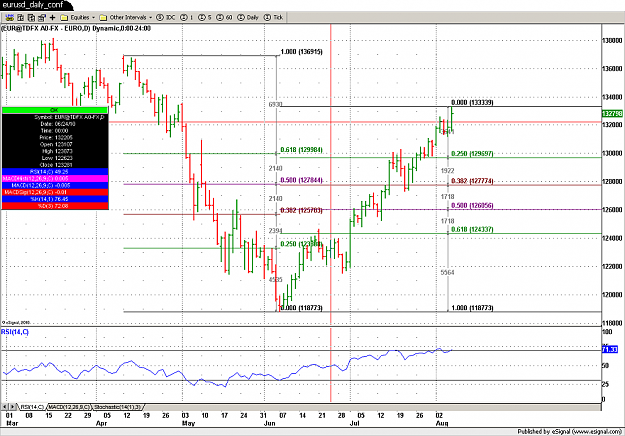The image size is (625, 436).
Task: Click the 130000 price axis label
Action: point(611,153)
